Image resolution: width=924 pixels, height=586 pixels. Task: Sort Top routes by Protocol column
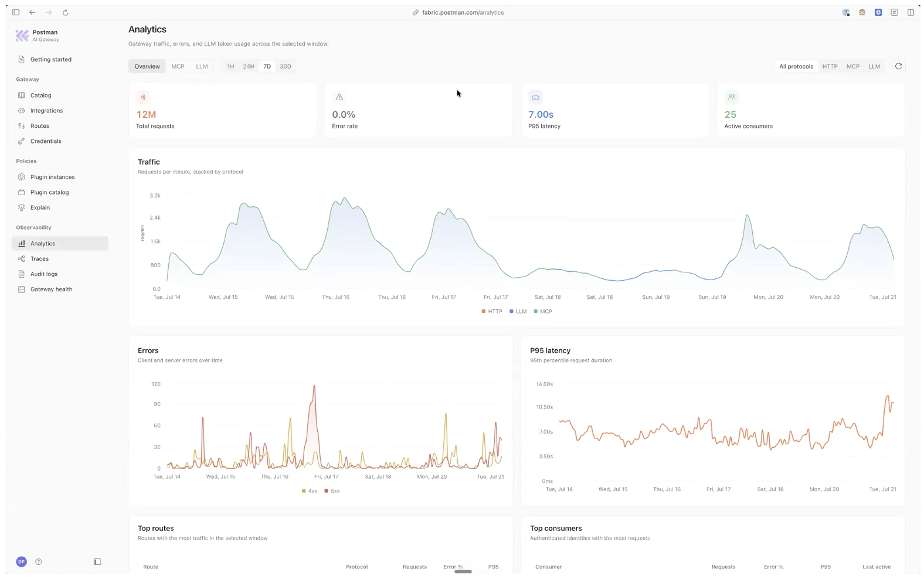click(x=356, y=567)
